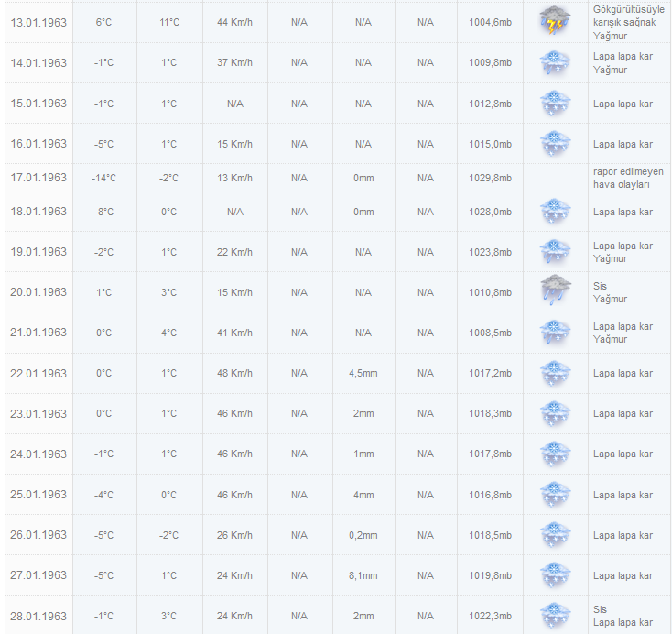The width and height of the screenshot is (672, 634).
Task: Select date 21.01.1963
Action: (x=38, y=333)
